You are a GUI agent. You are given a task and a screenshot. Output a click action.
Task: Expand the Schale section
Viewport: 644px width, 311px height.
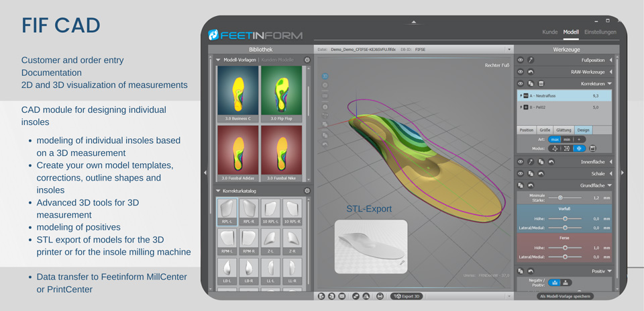coord(610,173)
